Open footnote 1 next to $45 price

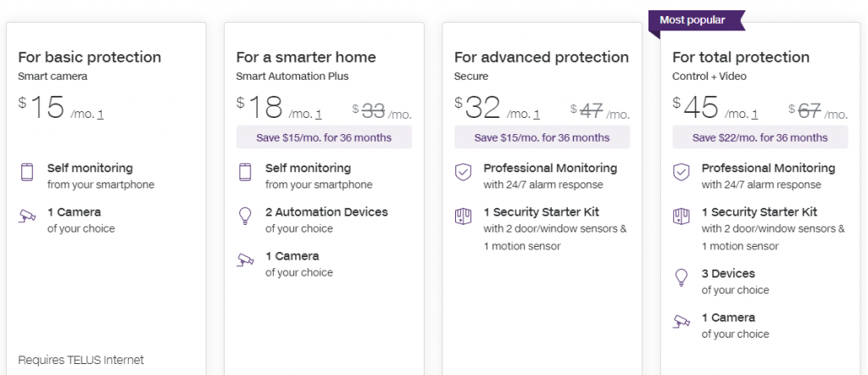point(755,115)
